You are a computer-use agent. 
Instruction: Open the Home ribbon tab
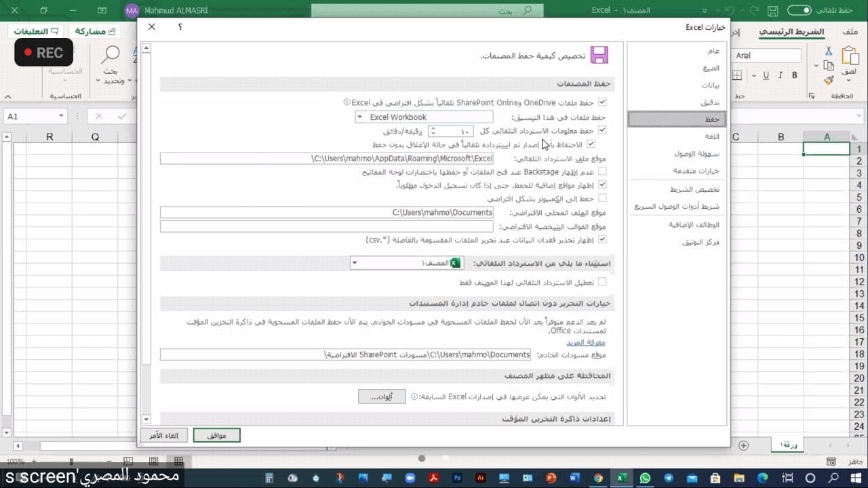791,32
